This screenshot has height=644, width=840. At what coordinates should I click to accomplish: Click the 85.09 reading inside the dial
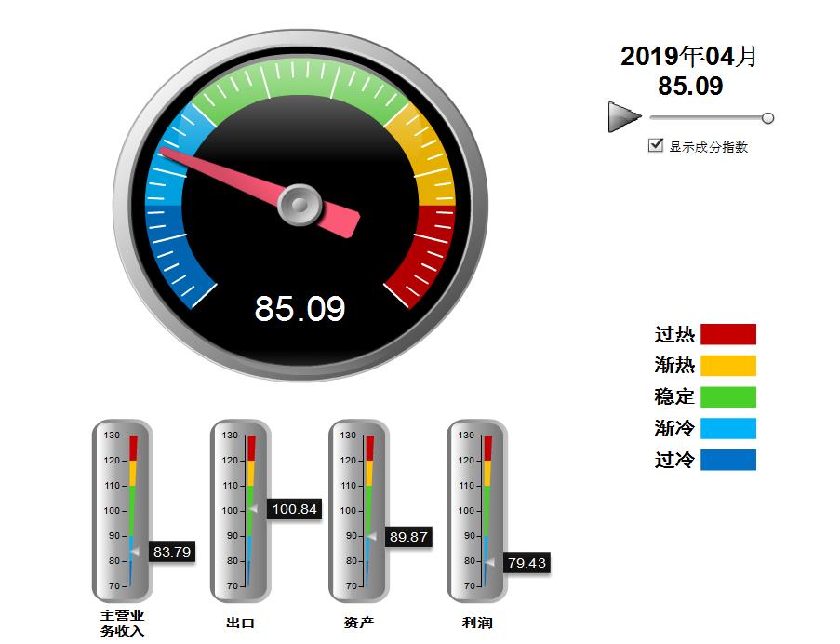click(x=300, y=308)
